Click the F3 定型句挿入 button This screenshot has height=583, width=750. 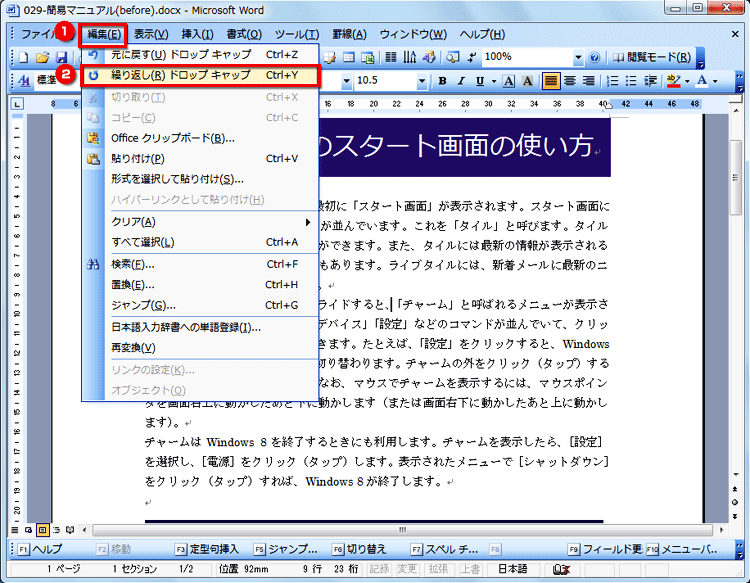[207, 550]
